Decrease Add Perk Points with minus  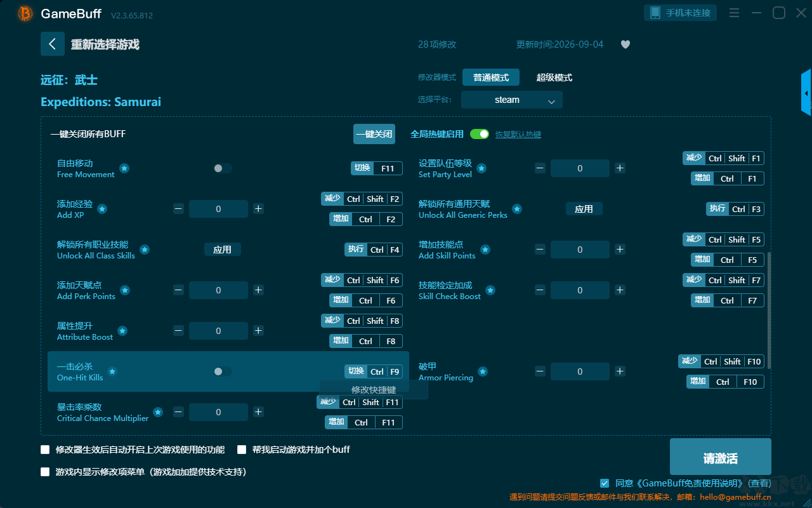178,290
